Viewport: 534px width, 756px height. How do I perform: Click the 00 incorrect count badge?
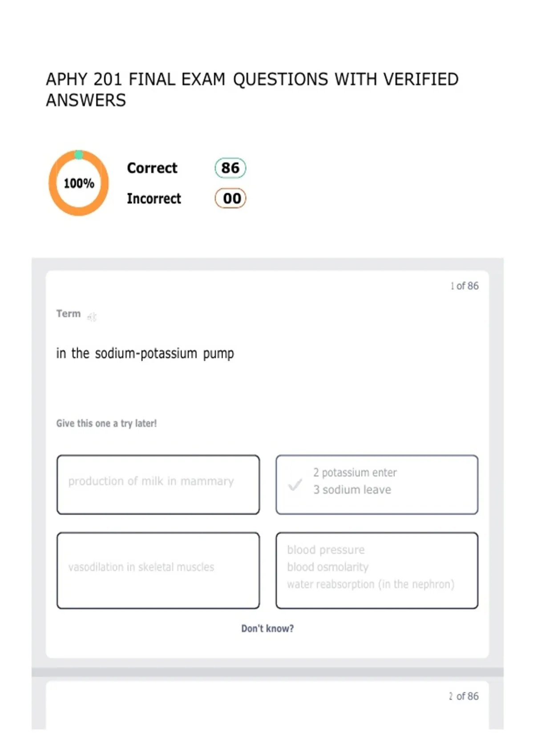[231, 198]
